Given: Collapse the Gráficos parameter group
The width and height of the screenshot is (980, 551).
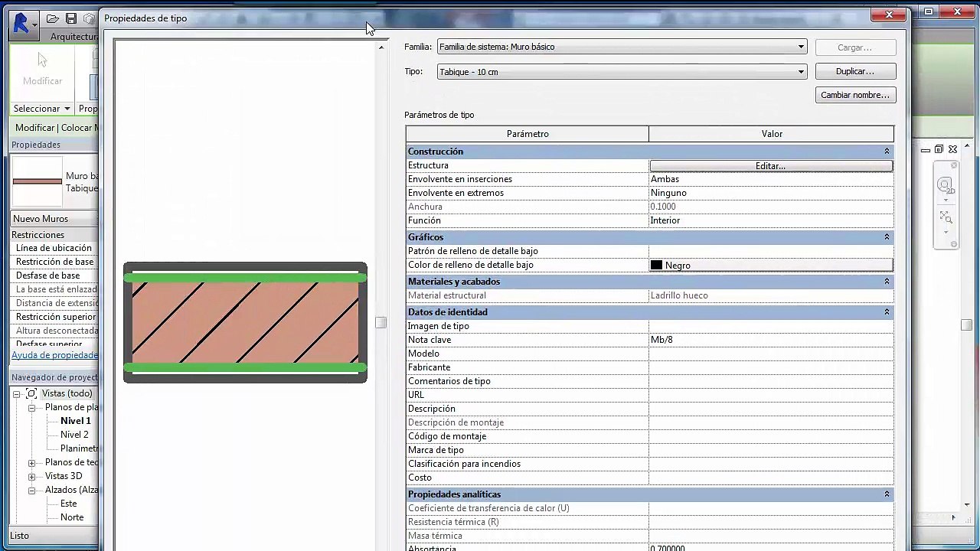Looking at the screenshot, I should [887, 237].
